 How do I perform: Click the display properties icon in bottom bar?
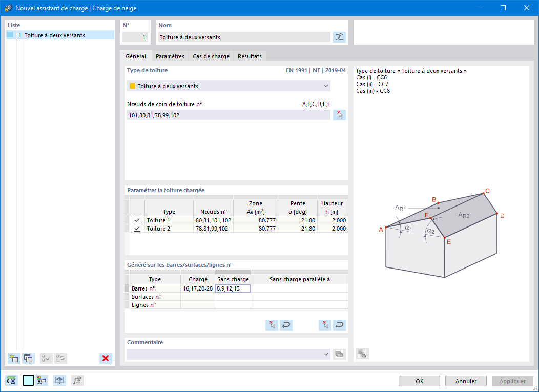click(42, 380)
